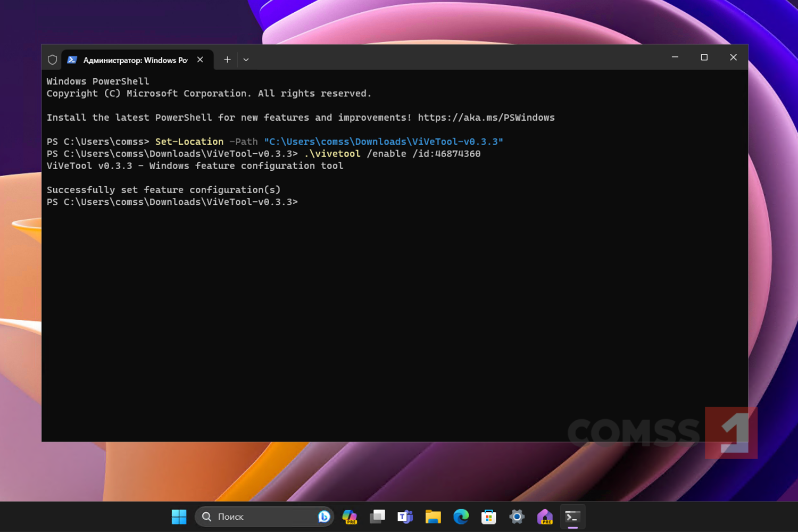Open a new terminal tab with plus button

pos(227,60)
